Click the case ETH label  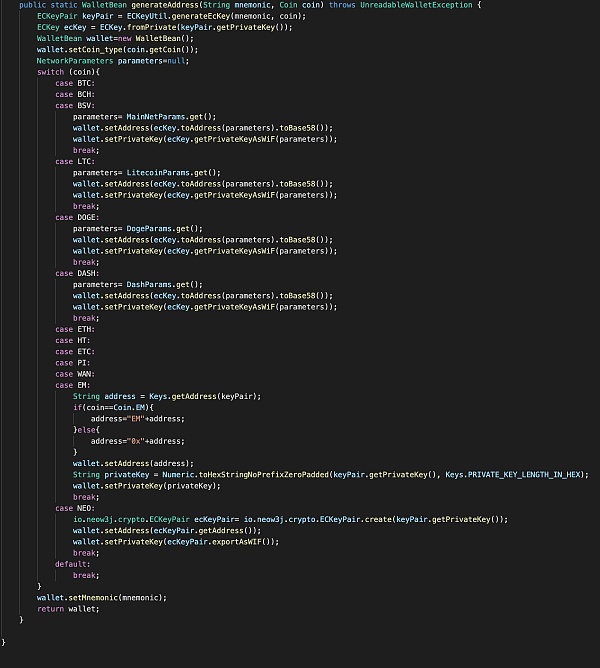point(72,329)
